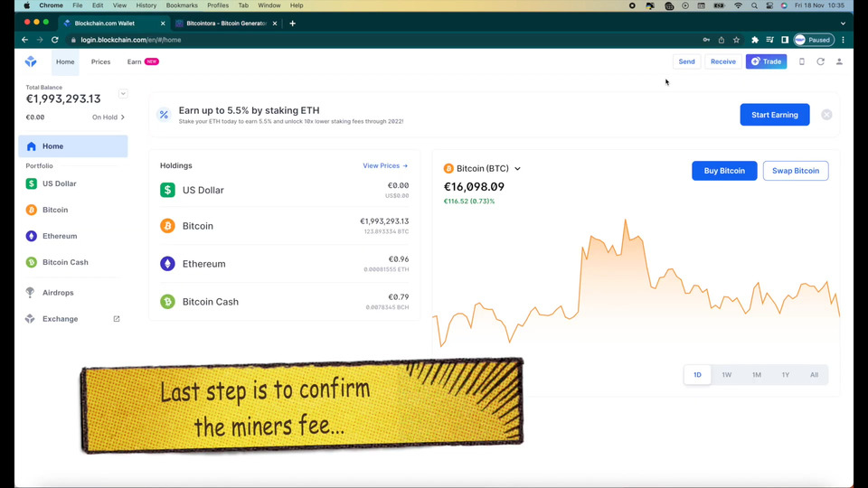Image resolution: width=868 pixels, height=488 pixels.
Task: Click the browser back arrow
Action: (25, 40)
